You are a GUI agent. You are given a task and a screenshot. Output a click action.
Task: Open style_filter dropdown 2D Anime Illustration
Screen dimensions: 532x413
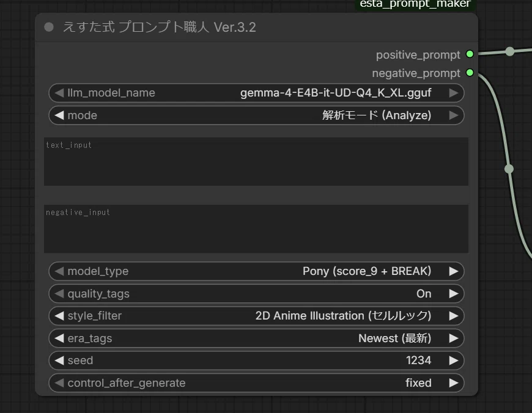tap(256, 316)
